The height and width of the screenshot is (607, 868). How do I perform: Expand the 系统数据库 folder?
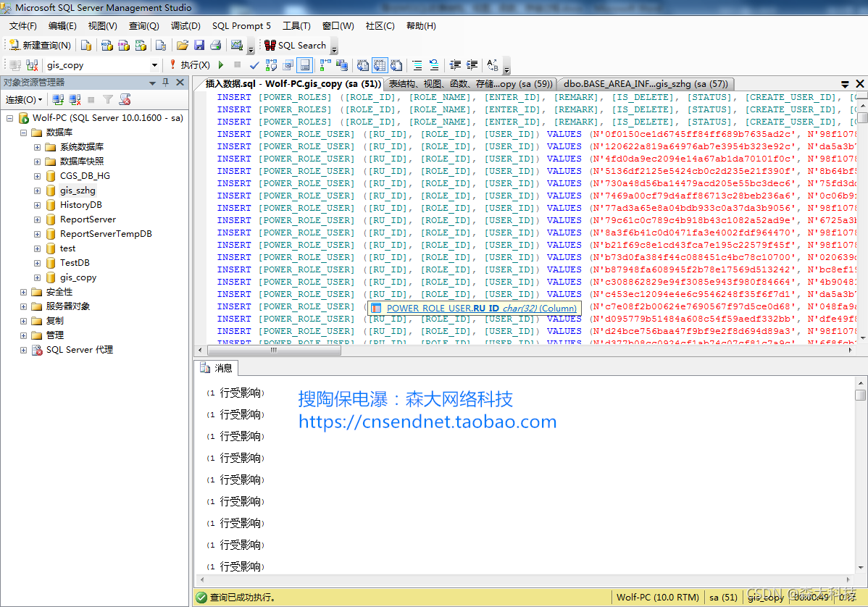pos(37,147)
